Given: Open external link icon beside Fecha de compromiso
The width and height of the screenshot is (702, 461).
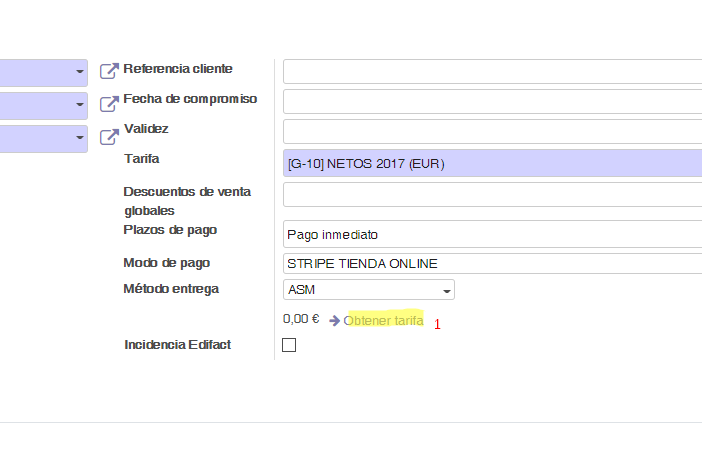Looking at the screenshot, I should 109,103.
